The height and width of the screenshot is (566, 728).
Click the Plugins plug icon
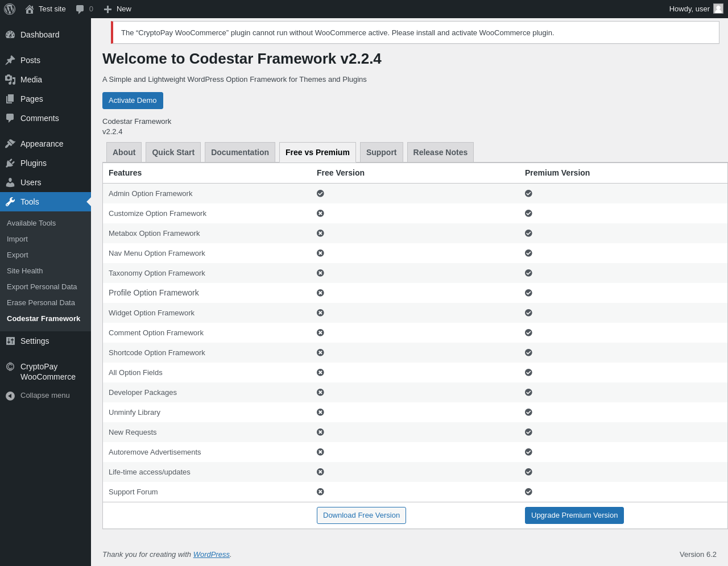[10, 163]
